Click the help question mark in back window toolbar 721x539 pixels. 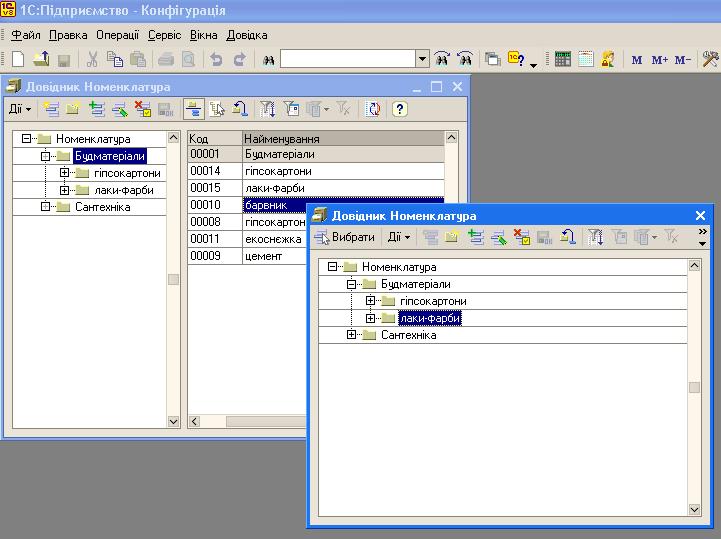coord(400,109)
